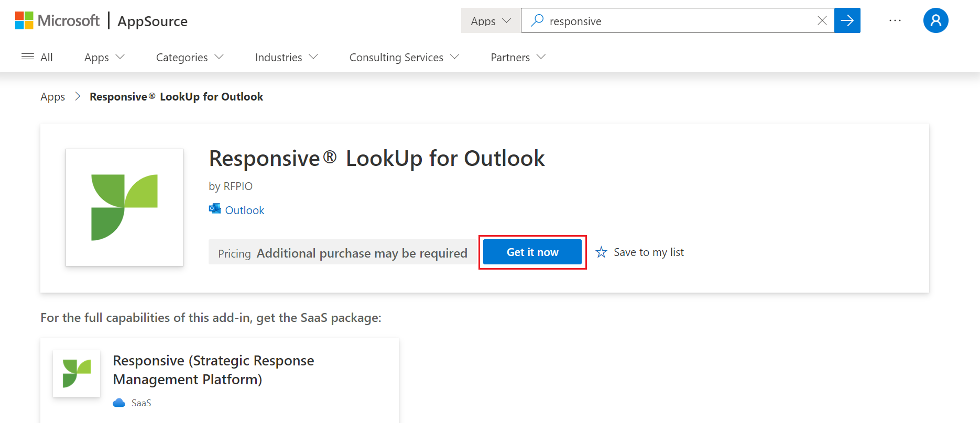Image resolution: width=980 pixels, height=423 pixels.
Task: Click the 'by RFPIO' publisher text
Action: [231, 186]
